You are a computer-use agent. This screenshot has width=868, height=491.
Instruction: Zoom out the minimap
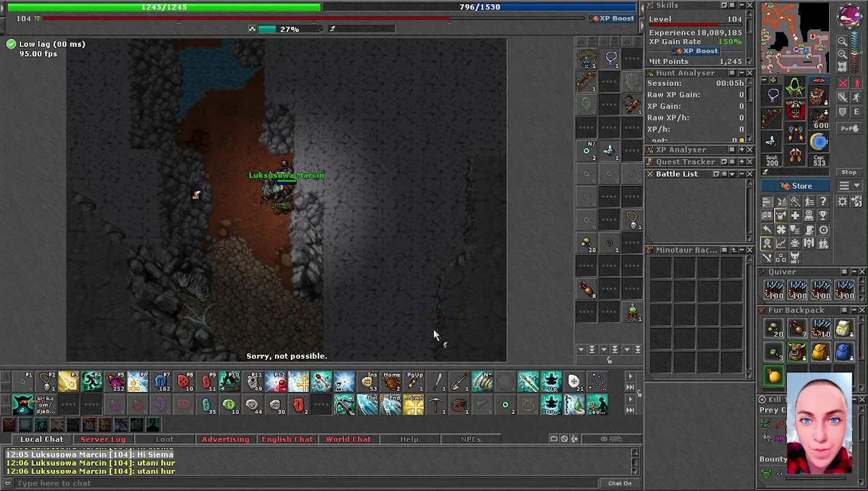(843, 42)
